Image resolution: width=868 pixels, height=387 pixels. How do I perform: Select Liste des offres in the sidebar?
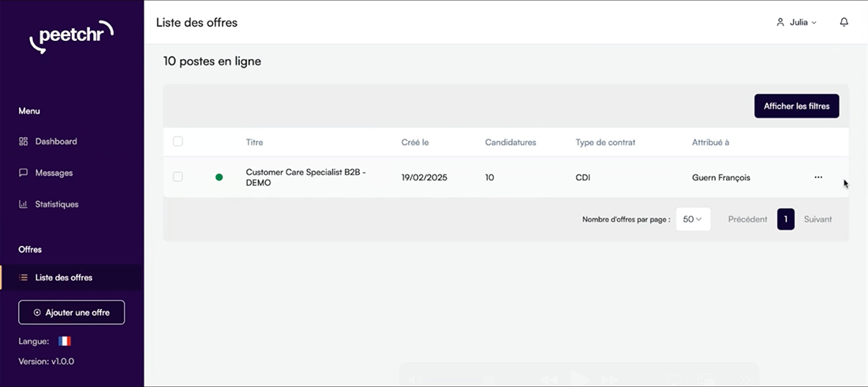[x=63, y=277]
